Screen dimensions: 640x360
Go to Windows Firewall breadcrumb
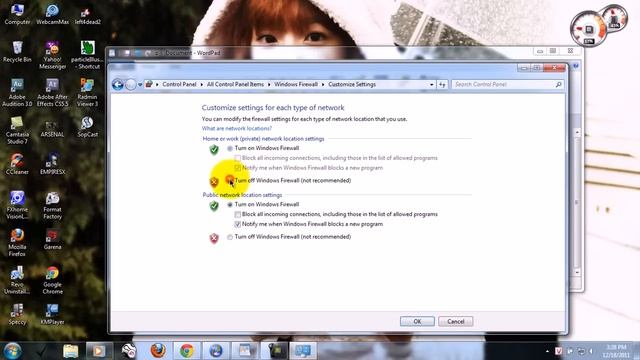coord(296,84)
